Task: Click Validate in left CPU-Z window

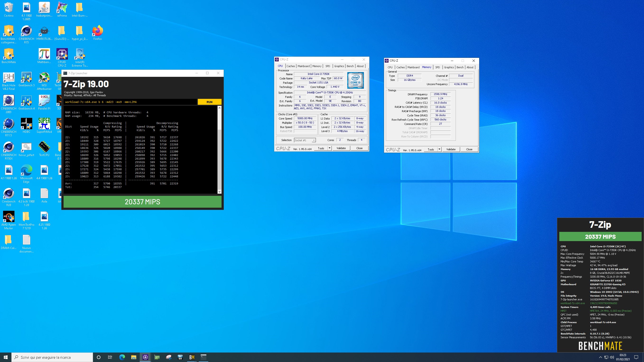Action: click(341, 148)
